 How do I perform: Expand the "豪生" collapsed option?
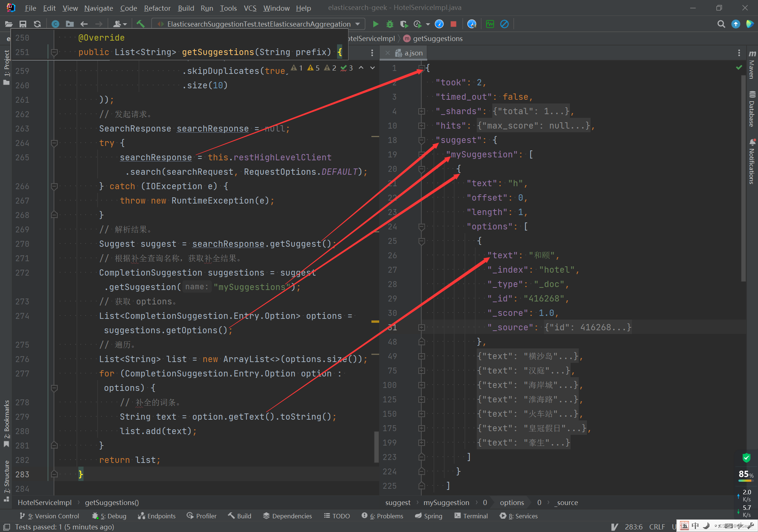click(421, 443)
